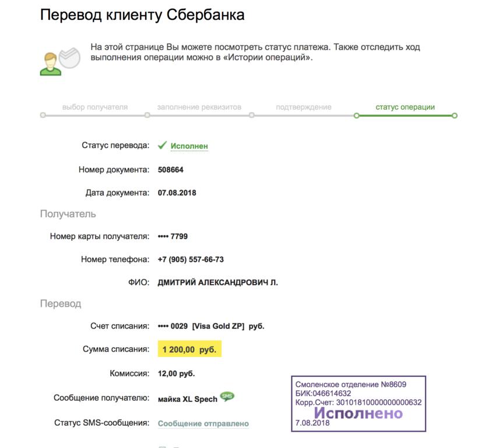Click the step circle starting заполнение реквизитов
The image size is (481, 448).
tap(148, 116)
